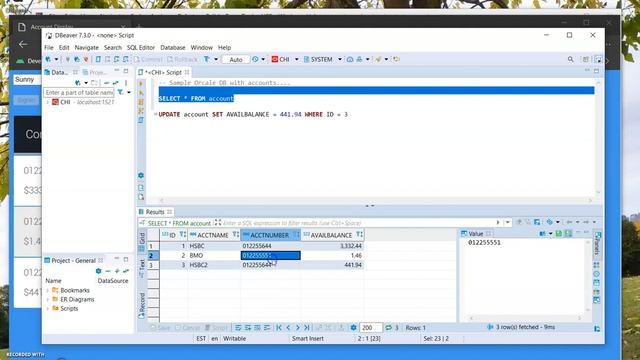Open the SQL Editor menu
Viewport: 640px width, 360px height.
(141, 47)
